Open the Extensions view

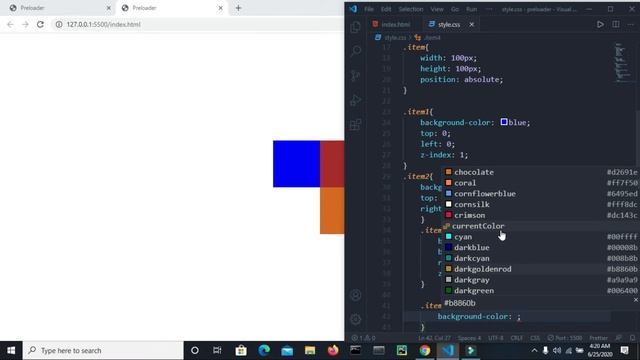(x=356, y=124)
